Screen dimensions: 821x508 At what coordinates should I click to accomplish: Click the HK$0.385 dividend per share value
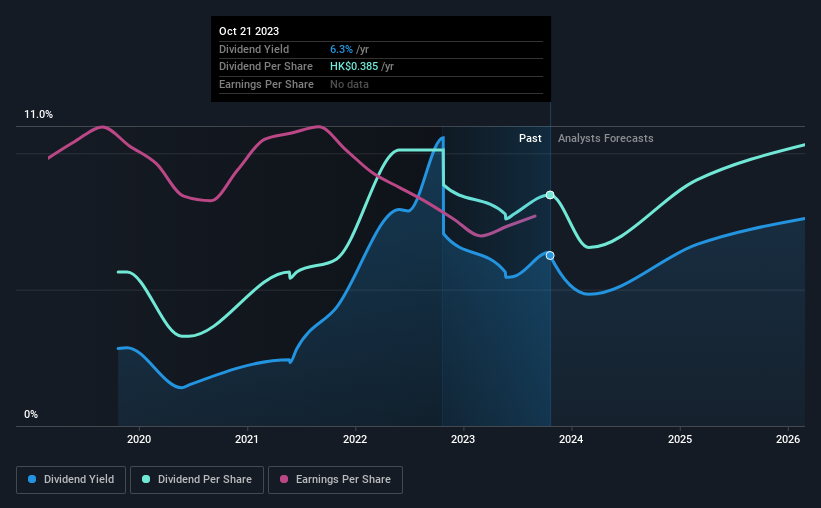[354, 67]
